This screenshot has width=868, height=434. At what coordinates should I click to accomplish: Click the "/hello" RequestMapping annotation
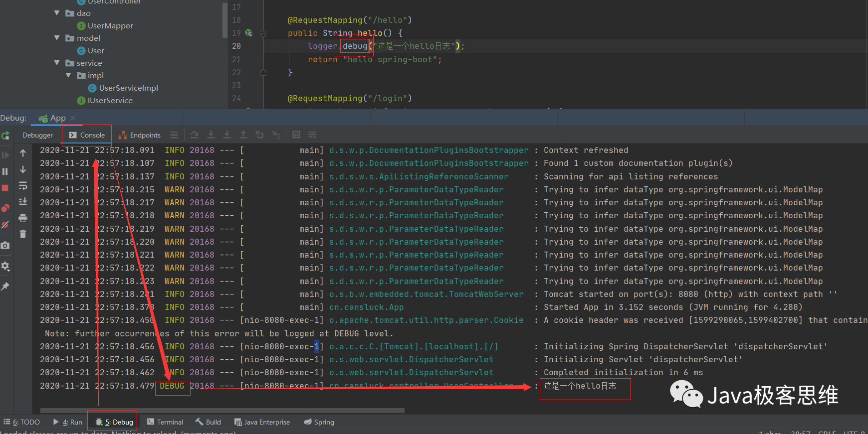(x=350, y=20)
